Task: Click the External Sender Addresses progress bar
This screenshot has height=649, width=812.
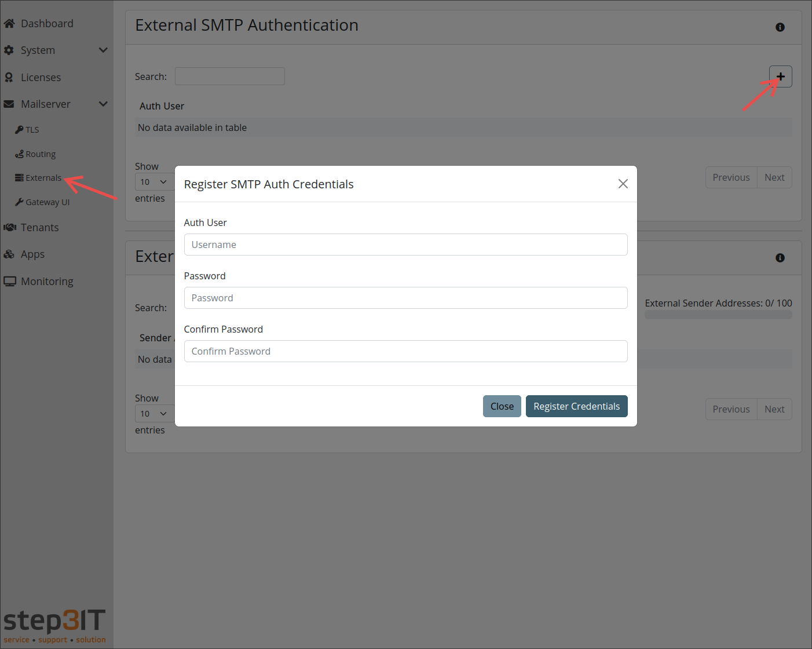Action: 718,314
